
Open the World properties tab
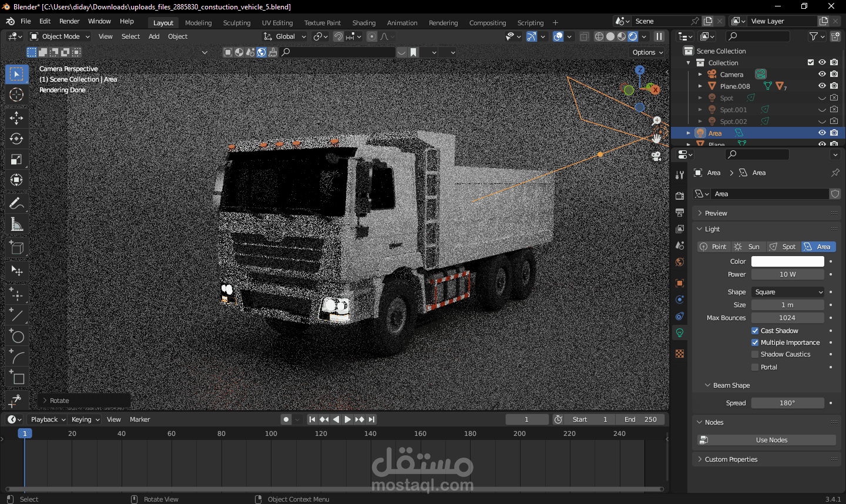(680, 261)
